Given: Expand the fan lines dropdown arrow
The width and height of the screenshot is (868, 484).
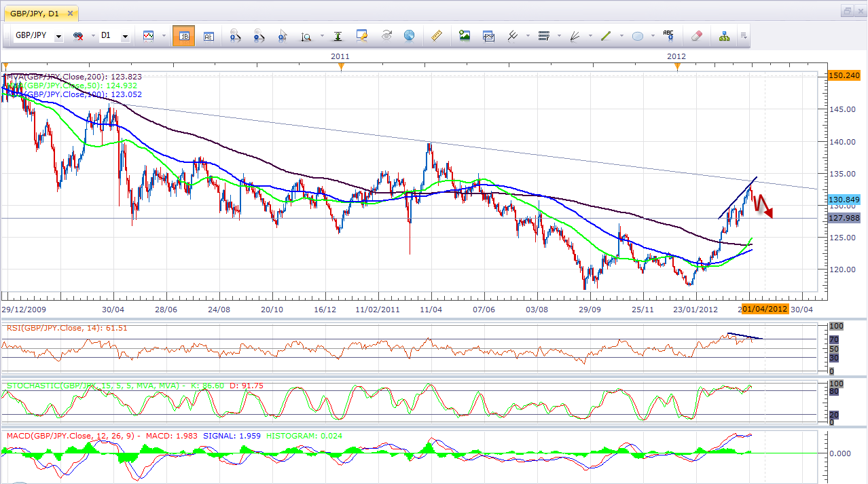Looking at the screenshot, I should coord(590,36).
